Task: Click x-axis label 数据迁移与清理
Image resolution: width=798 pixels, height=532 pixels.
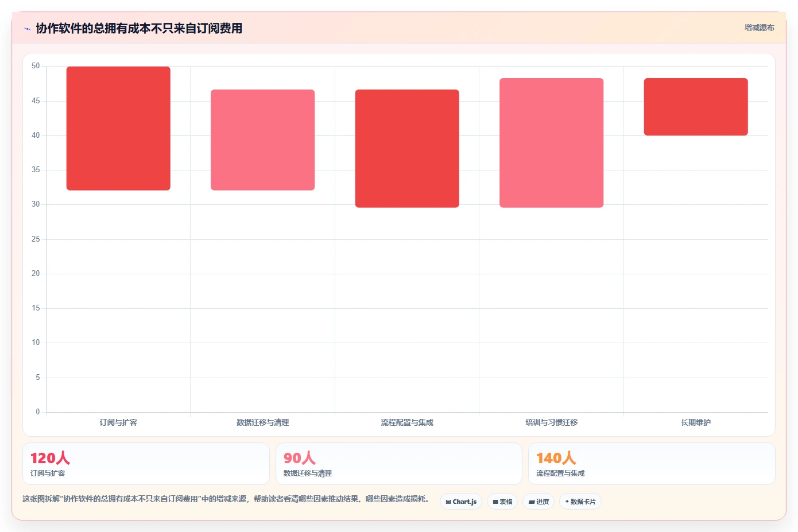Action: [x=262, y=422]
